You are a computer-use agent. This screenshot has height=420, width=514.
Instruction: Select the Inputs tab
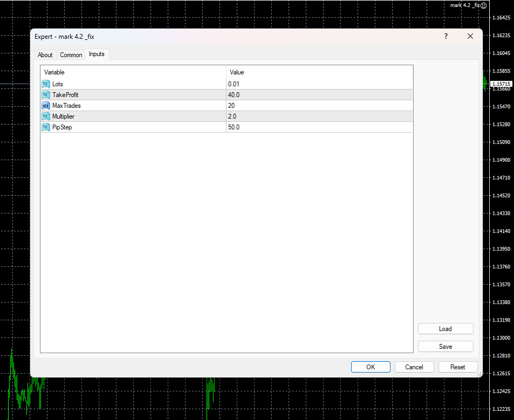pos(97,54)
